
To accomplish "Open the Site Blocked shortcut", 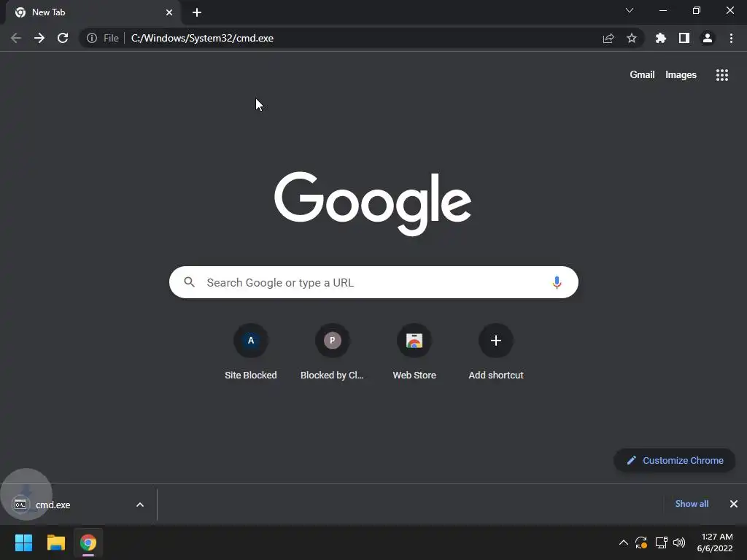I will click(x=251, y=351).
